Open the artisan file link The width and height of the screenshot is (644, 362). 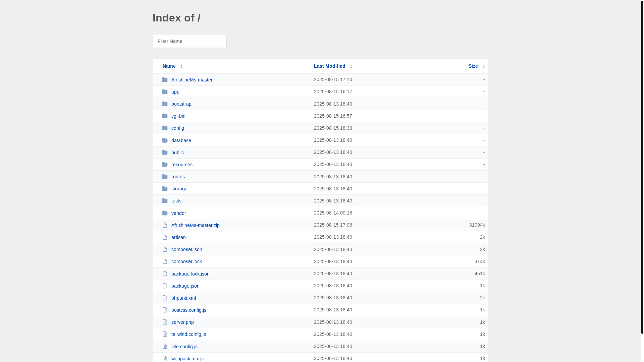pyautogui.click(x=178, y=237)
